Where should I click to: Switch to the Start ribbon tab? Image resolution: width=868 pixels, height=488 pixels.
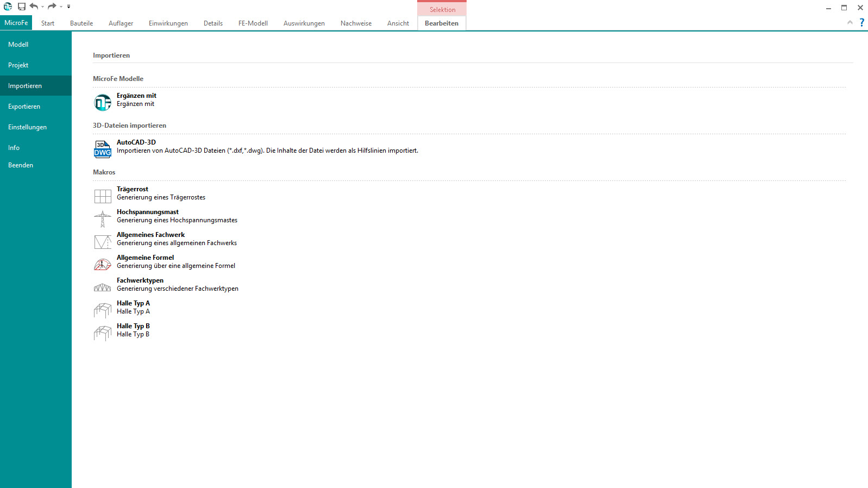coord(48,23)
